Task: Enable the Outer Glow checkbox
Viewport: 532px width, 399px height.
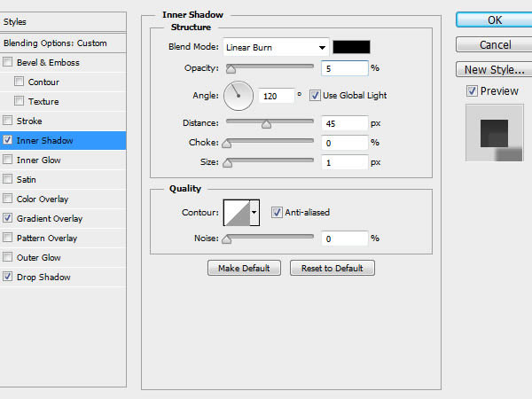Action: click(x=7, y=257)
